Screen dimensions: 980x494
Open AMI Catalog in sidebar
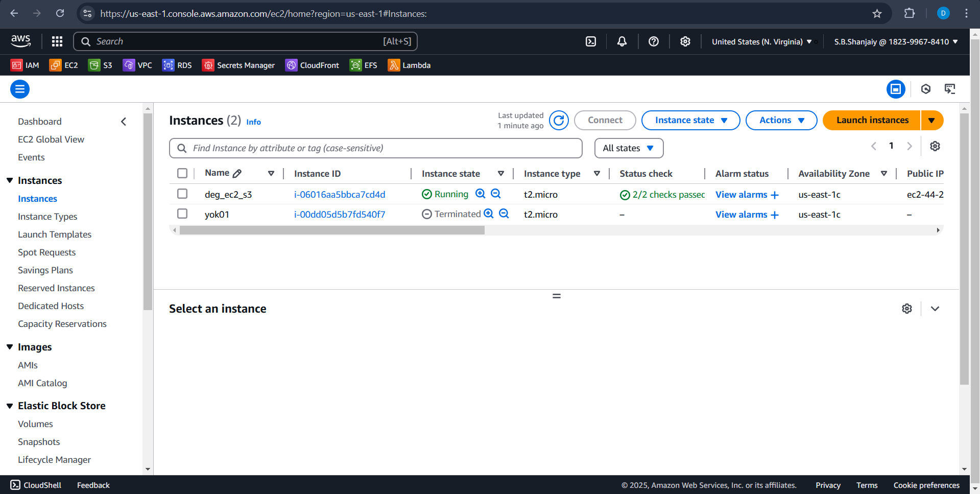(x=42, y=383)
